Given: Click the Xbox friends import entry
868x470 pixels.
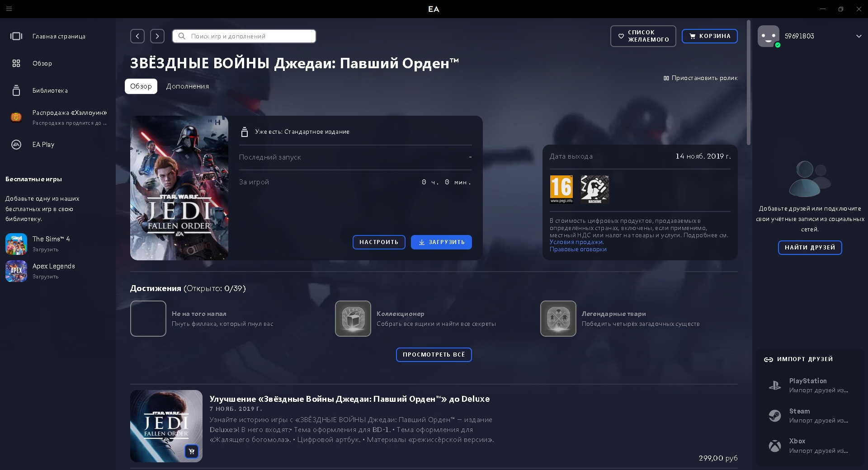Looking at the screenshot, I should tap(810, 446).
